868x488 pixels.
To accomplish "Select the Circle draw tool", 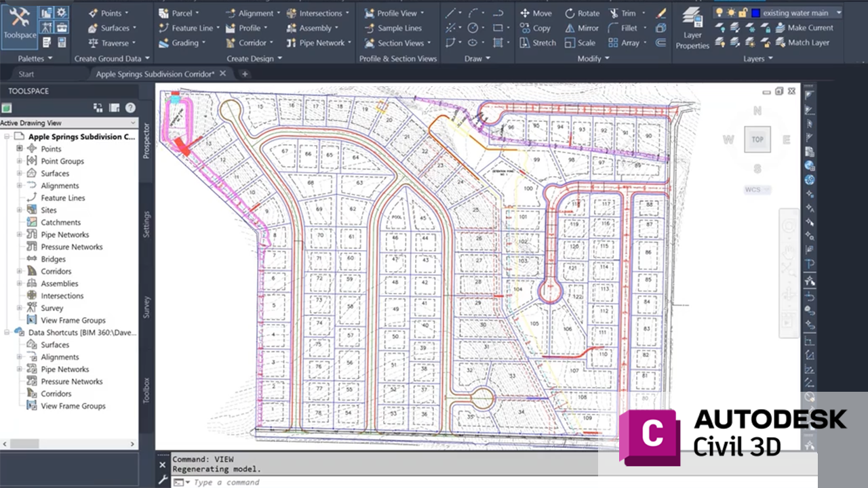I will point(472,28).
